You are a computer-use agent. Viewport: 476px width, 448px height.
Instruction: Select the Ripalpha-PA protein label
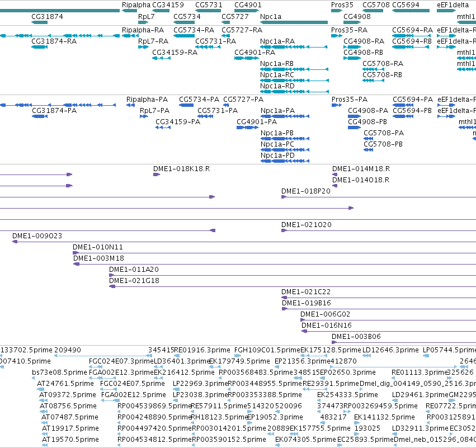point(147,100)
